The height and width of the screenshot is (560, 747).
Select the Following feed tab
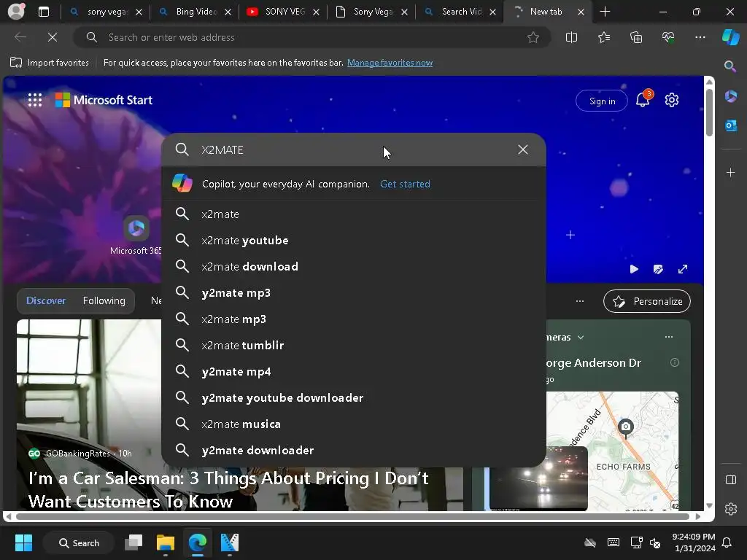pos(104,300)
